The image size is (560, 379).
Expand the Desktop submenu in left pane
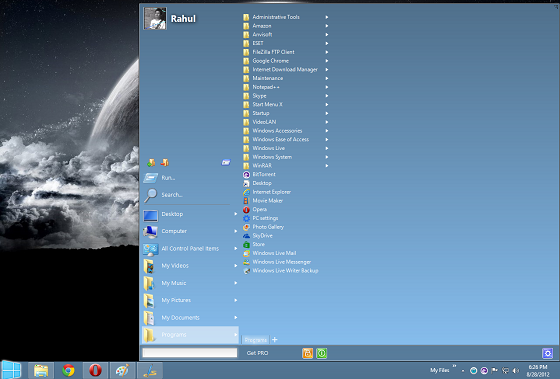coord(190,214)
